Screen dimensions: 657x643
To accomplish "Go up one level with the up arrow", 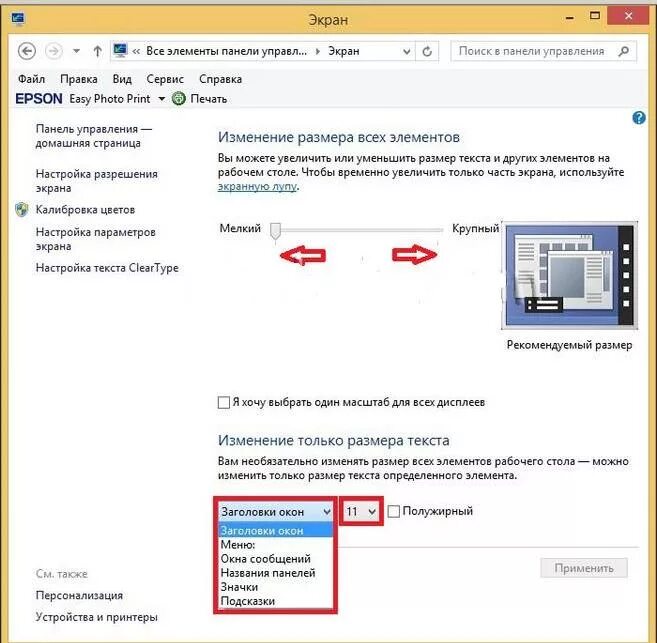I will [x=98, y=52].
